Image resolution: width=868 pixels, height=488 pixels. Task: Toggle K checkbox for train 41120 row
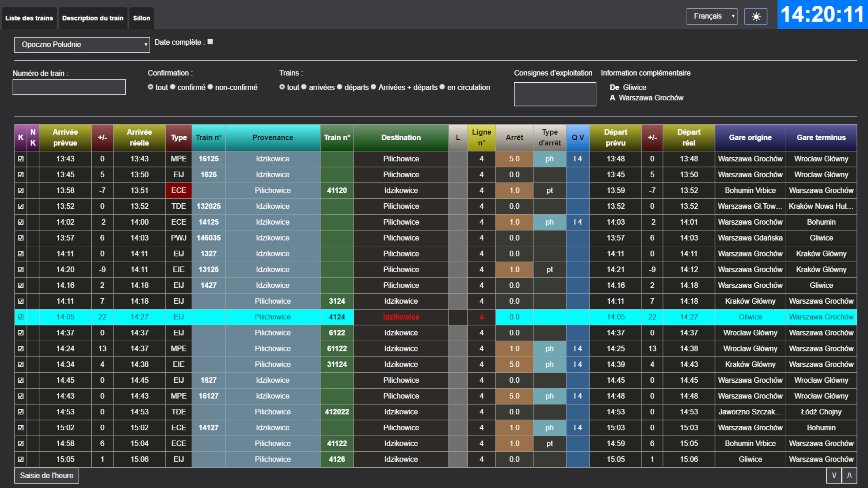(x=21, y=190)
